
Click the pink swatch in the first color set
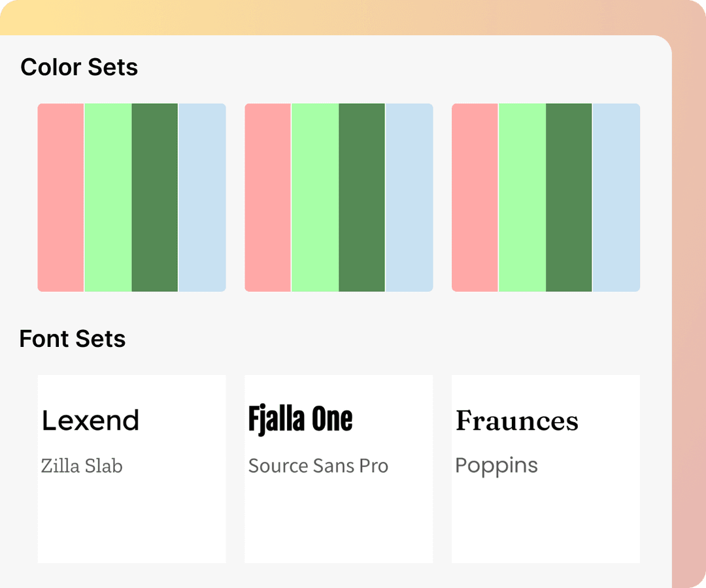[x=61, y=197]
